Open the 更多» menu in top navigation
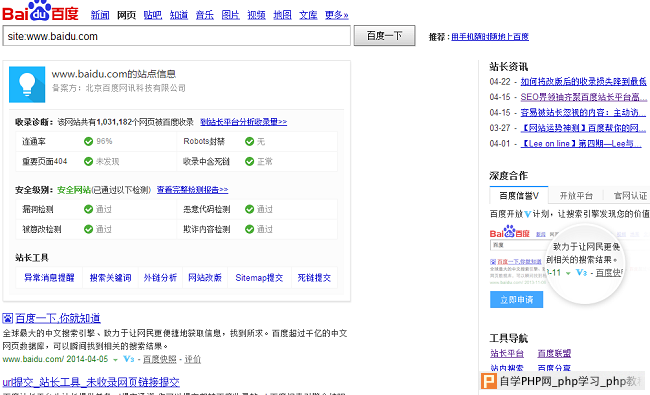The width and height of the screenshot is (650, 395). pos(336,15)
